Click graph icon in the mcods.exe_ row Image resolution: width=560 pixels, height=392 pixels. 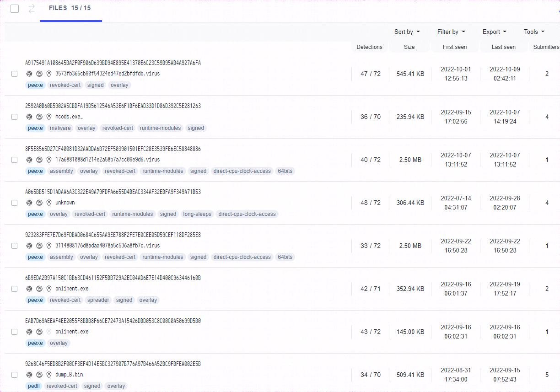point(39,117)
